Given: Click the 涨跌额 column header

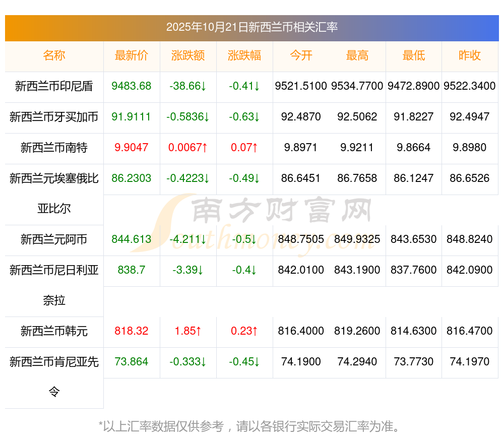Looking at the screenshot, I should [x=188, y=56].
